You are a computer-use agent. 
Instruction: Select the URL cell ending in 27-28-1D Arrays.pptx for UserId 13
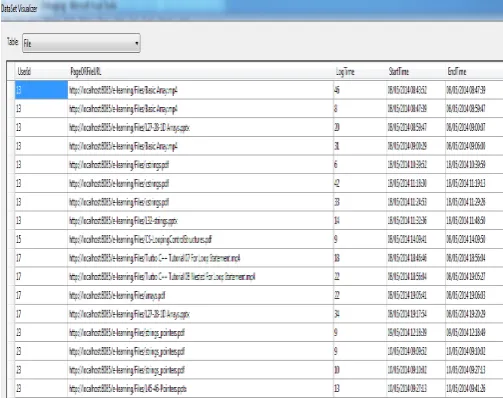tap(200, 127)
